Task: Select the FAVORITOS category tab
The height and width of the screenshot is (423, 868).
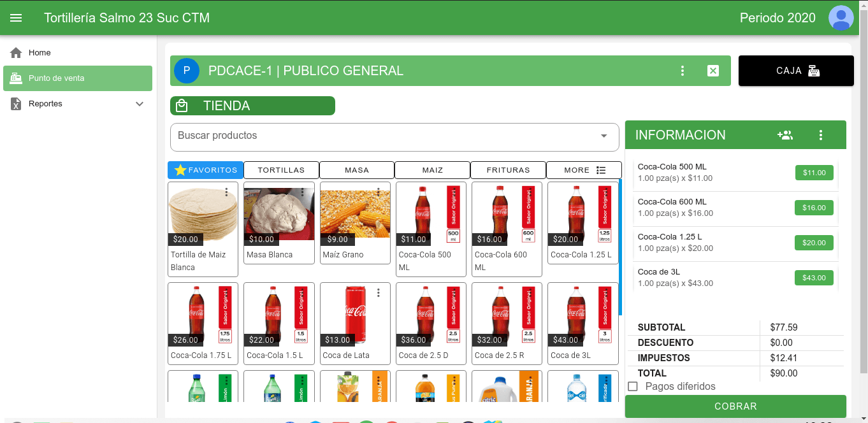Action: click(205, 170)
